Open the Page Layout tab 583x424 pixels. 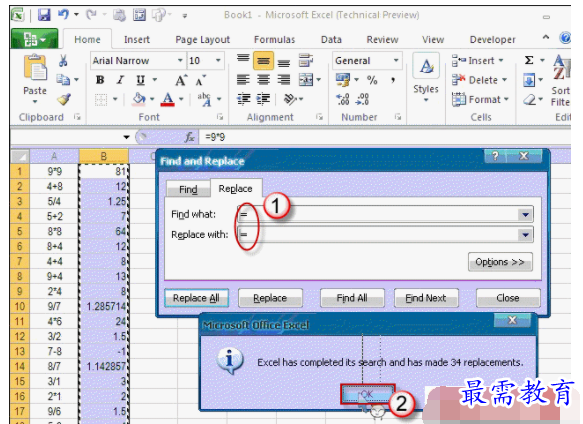[x=203, y=39]
